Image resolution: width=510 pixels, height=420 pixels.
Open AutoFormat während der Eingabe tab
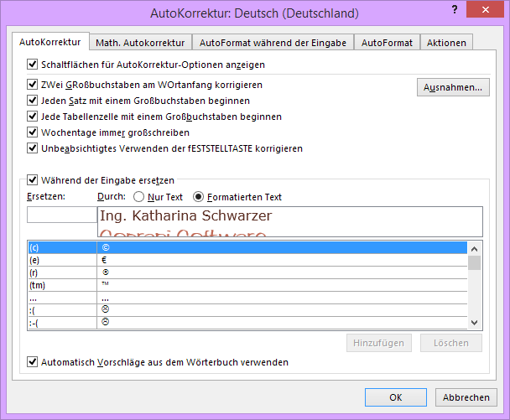pyautogui.click(x=273, y=43)
